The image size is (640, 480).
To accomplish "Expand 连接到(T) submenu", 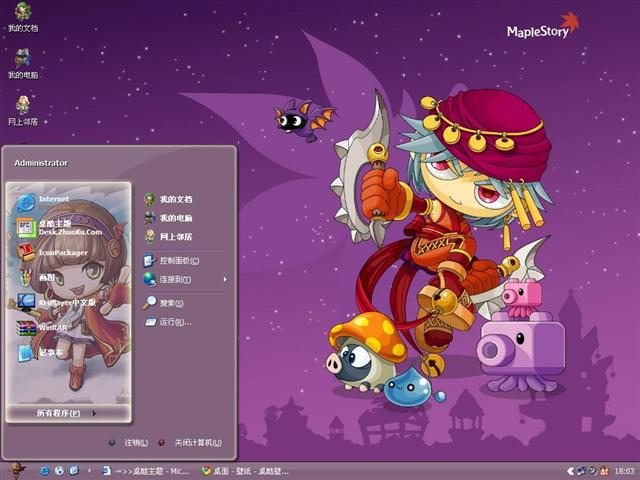I will pyautogui.click(x=184, y=279).
